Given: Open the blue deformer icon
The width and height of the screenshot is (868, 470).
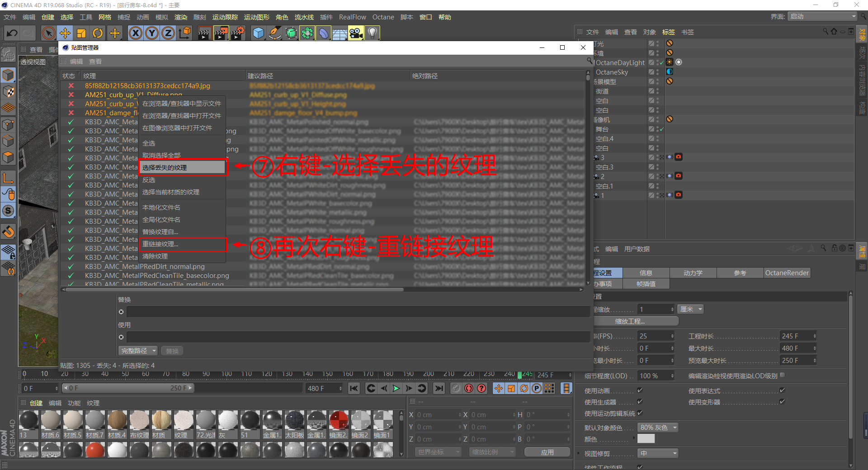Looking at the screenshot, I should 324,33.
